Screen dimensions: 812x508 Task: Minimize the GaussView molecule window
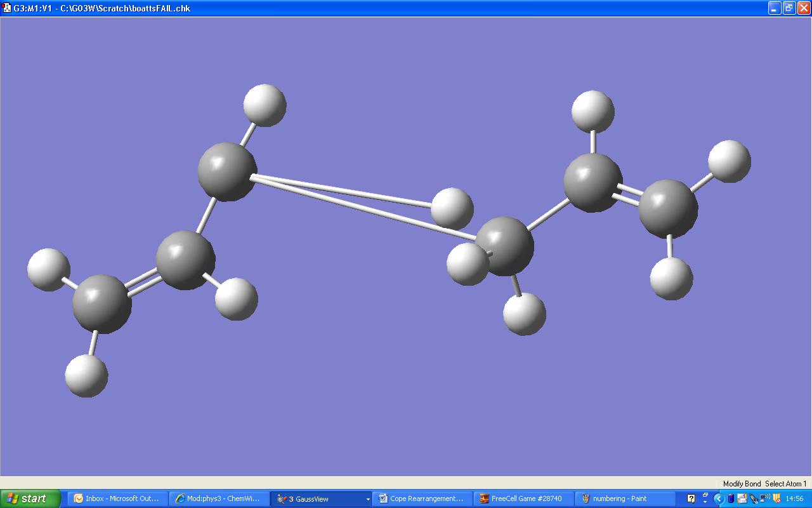(775, 8)
